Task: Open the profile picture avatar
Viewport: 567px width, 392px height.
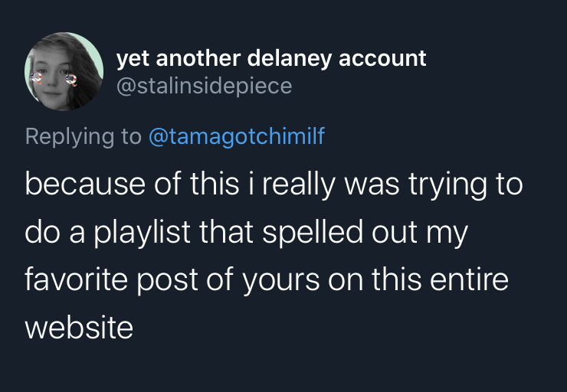Action: pyautogui.click(x=64, y=72)
